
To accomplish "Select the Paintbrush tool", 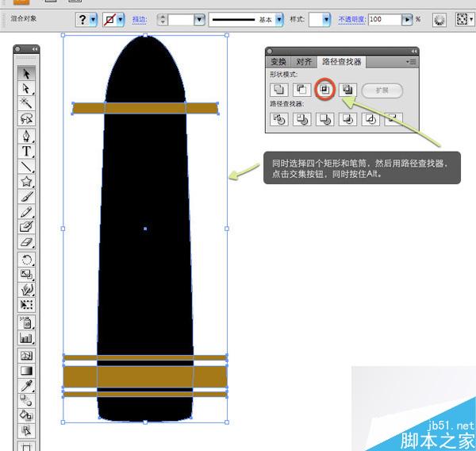I will coord(26,197).
